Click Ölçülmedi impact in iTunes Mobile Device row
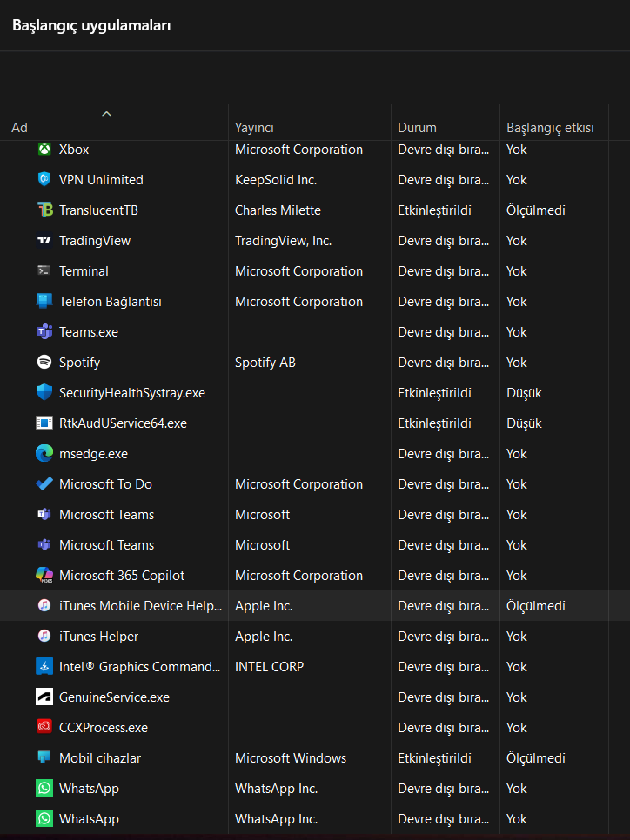630x840 pixels. (536, 606)
